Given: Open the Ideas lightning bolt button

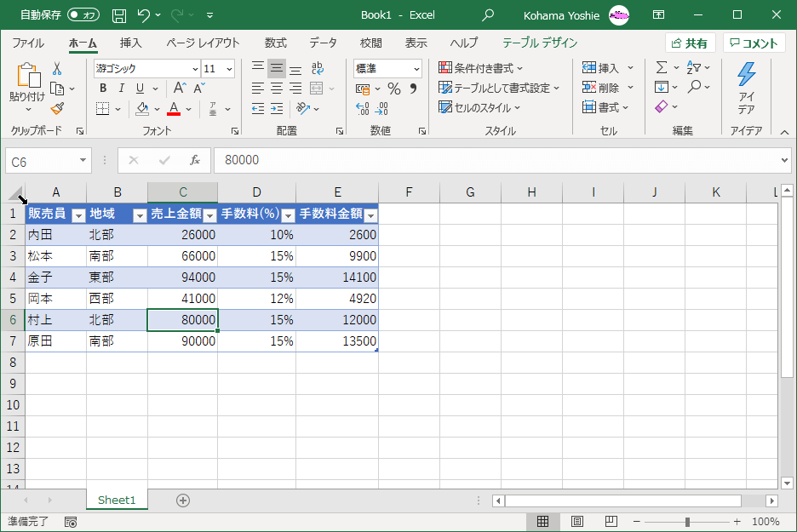Looking at the screenshot, I should pyautogui.click(x=746, y=89).
